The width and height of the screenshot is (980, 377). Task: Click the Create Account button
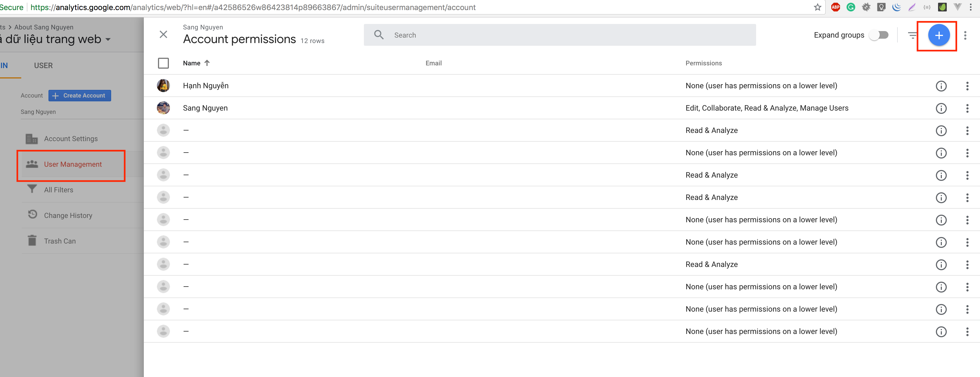pos(80,96)
